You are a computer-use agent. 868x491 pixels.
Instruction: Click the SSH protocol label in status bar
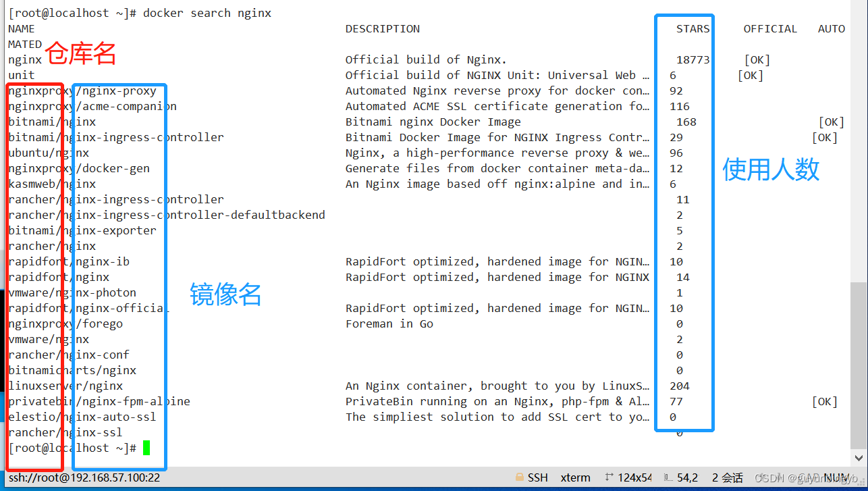pyautogui.click(x=538, y=477)
